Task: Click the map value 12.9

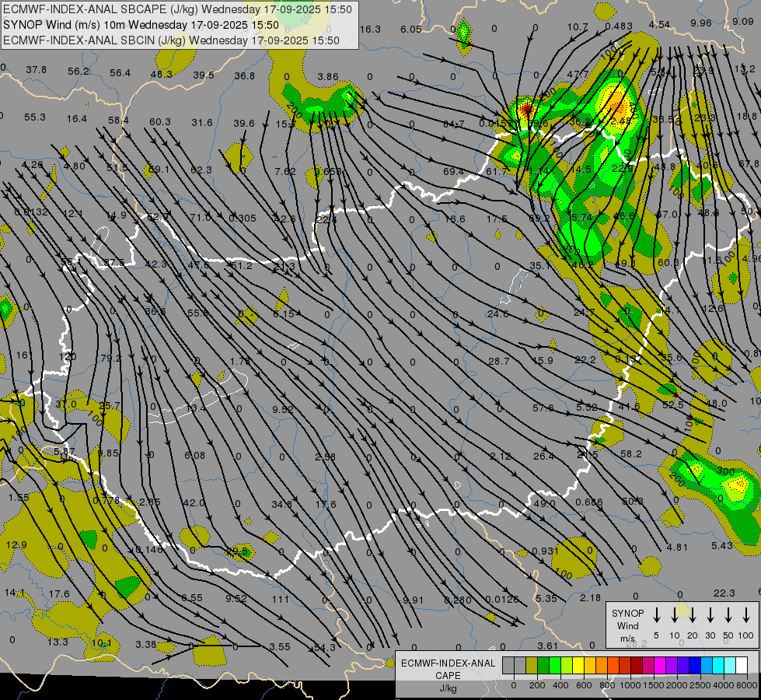Action: (16, 544)
